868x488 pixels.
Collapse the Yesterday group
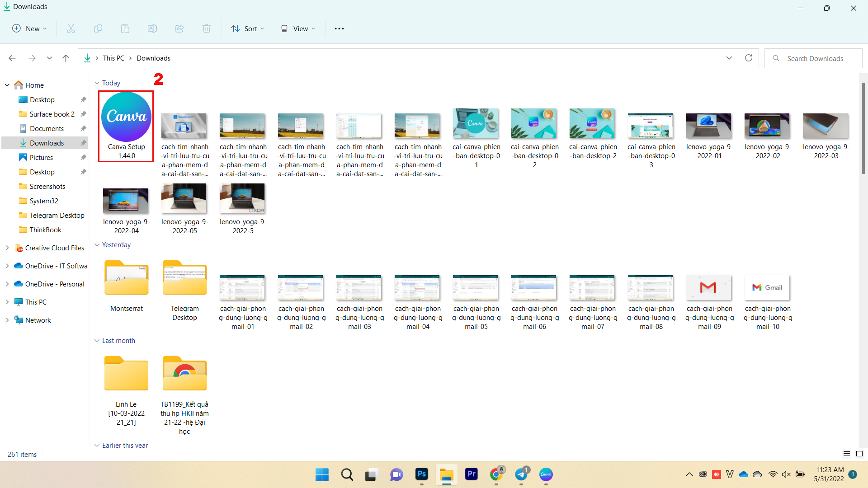[x=97, y=245]
